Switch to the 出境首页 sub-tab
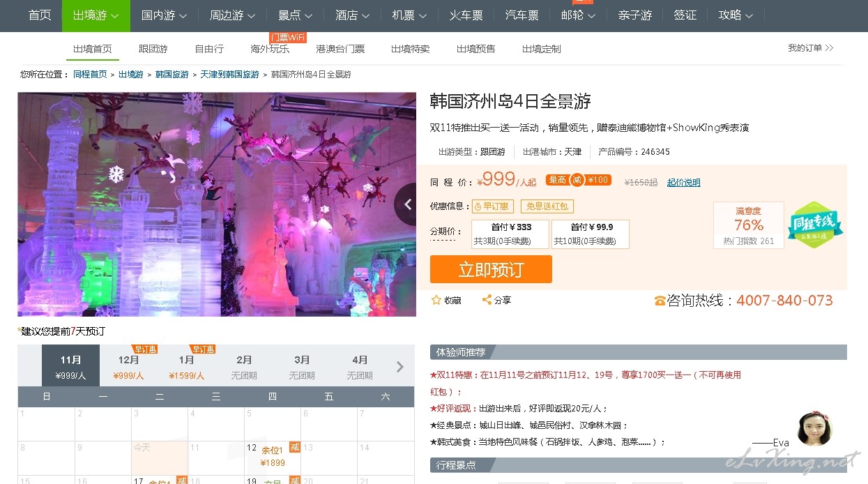868x484 pixels. 93,49
